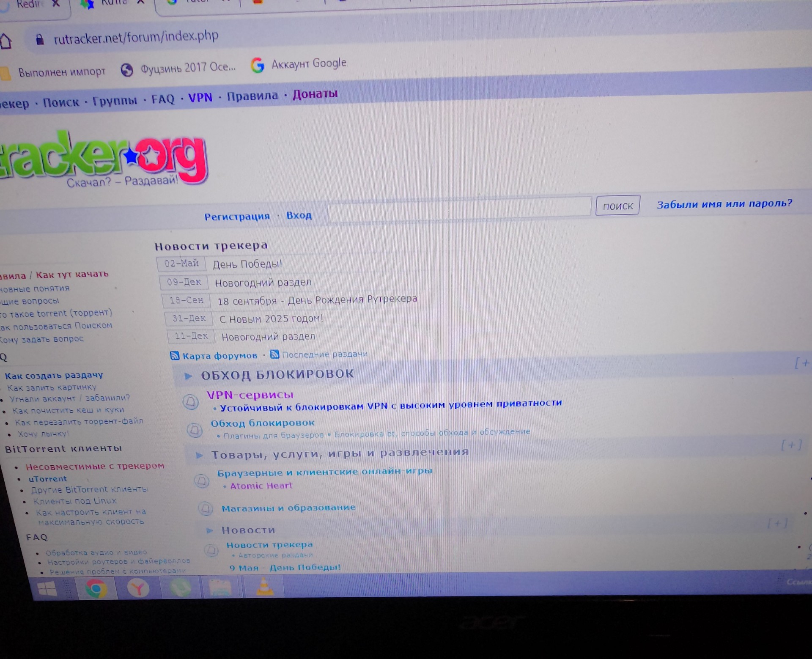Open 'Клиенты под Linux' sidebar link

tap(75, 501)
